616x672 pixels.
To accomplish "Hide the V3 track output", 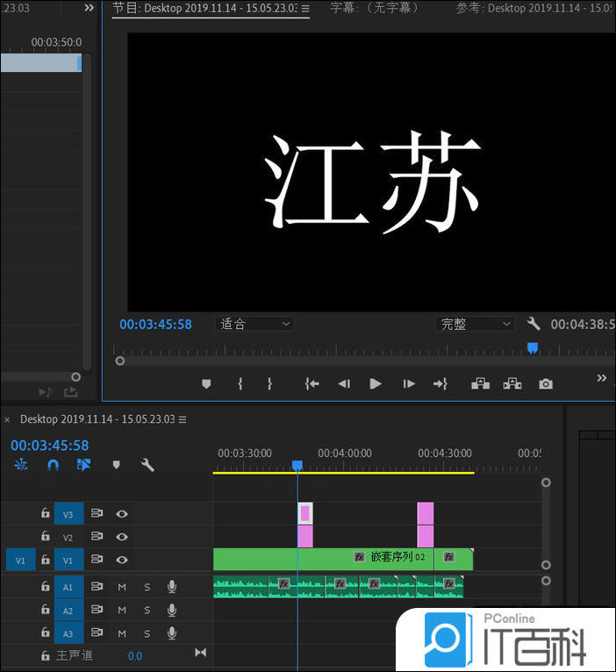I will [x=122, y=514].
